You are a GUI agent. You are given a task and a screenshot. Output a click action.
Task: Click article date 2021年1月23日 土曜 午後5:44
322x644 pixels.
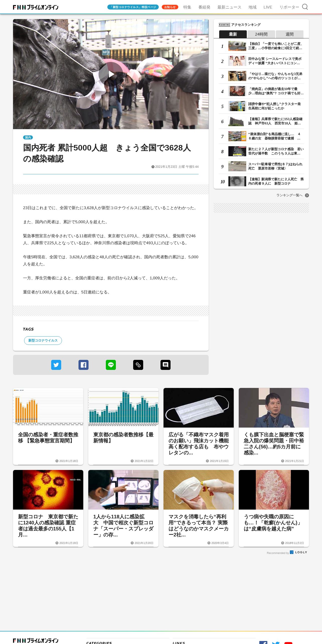(x=175, y=167)
